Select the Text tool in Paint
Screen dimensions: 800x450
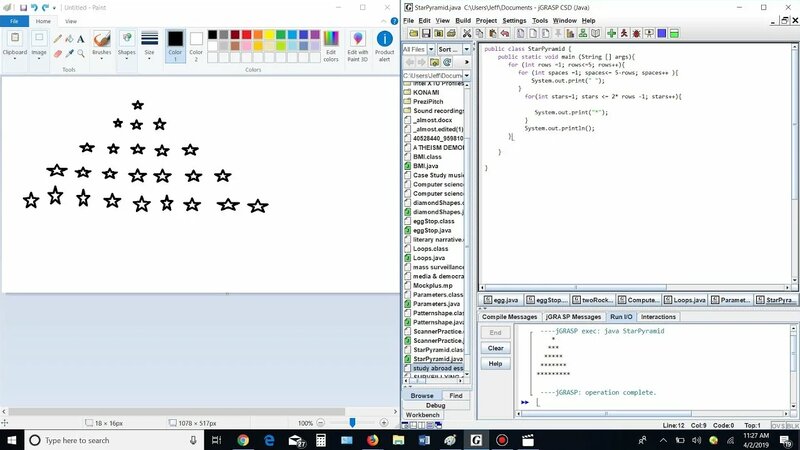[81, 39]
